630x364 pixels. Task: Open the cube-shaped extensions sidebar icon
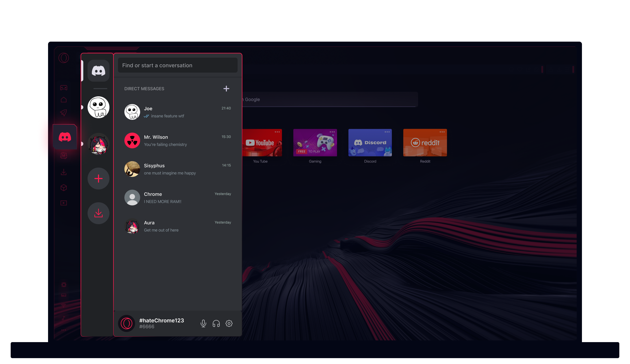pos(64,188)
